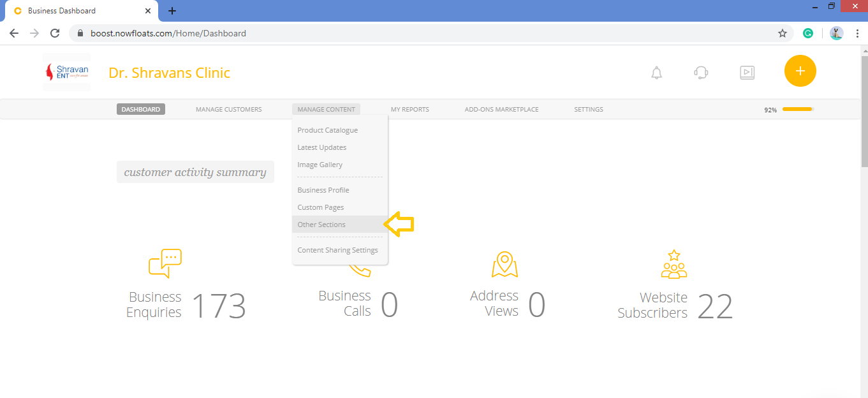
Task: Go back with browser back arrow
Action: [14, 33]
